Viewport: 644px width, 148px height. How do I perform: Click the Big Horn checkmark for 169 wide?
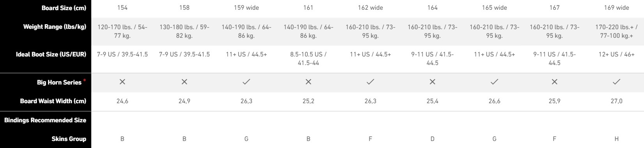click(616, 82)
